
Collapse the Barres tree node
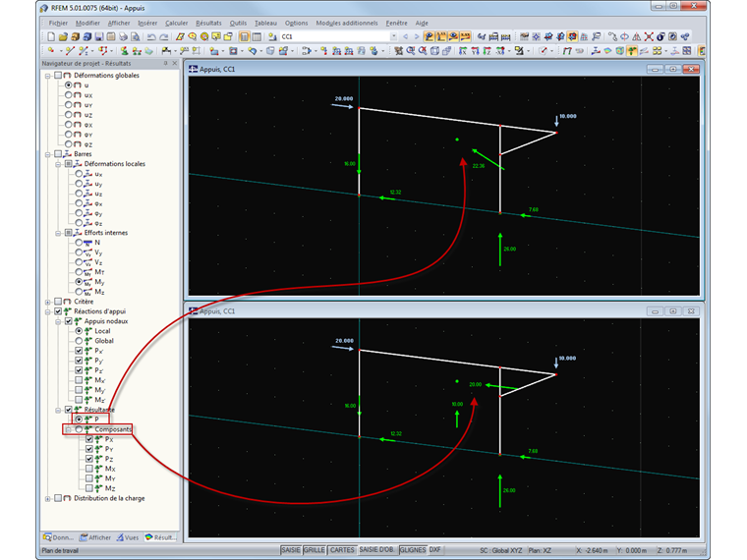(47, 154)
